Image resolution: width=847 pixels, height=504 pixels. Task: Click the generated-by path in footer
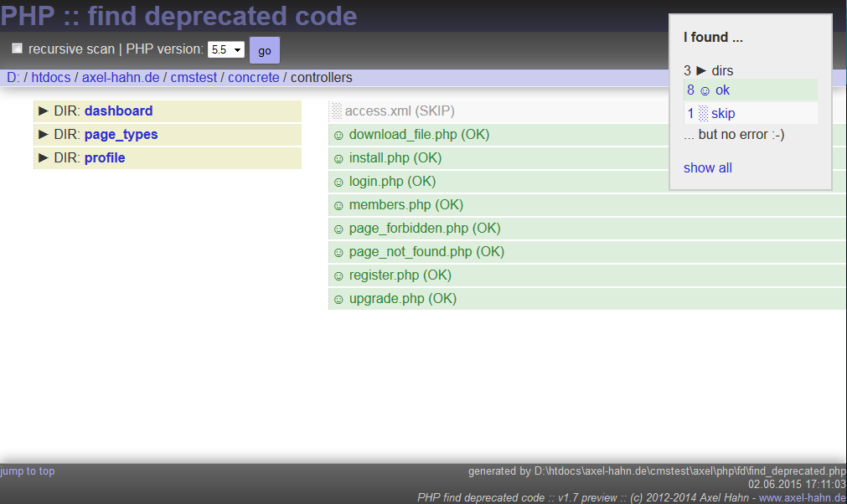[657, 471]
